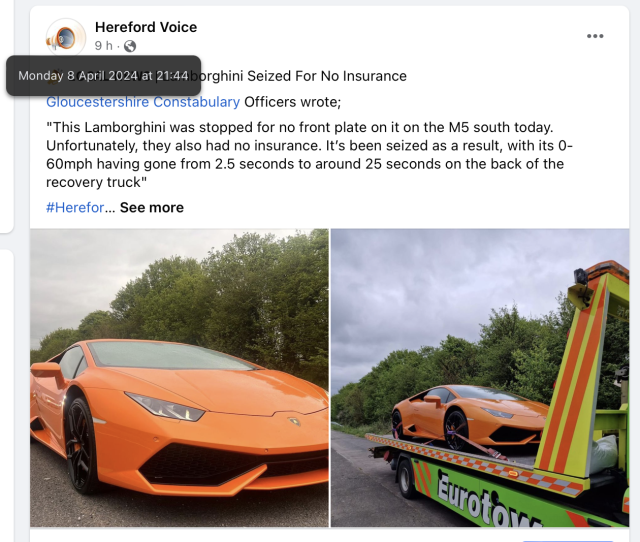Expand post text with See more
Viewport: 640px width, 542px height.
(x=152, y=207)
